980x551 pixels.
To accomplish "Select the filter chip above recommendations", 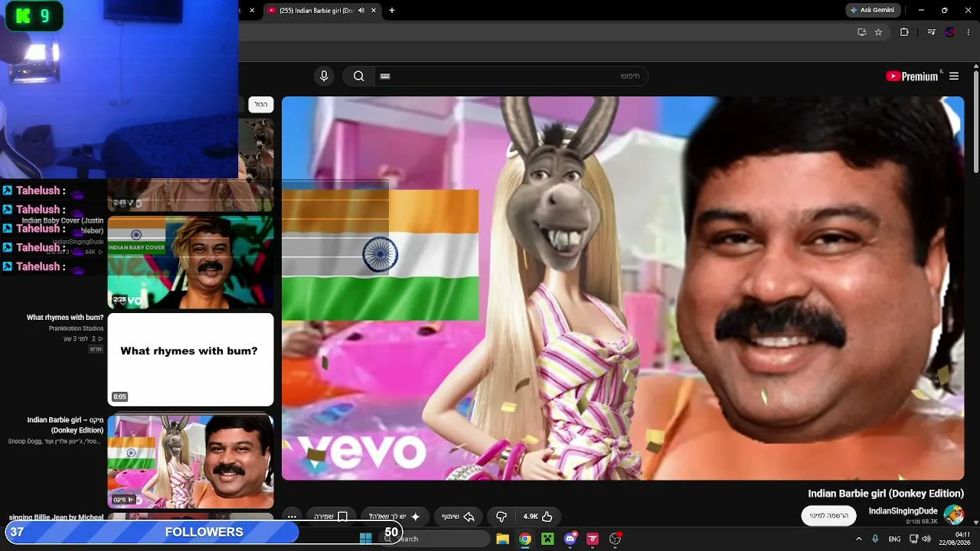I will pyautogui.click(x=261, y=104).
